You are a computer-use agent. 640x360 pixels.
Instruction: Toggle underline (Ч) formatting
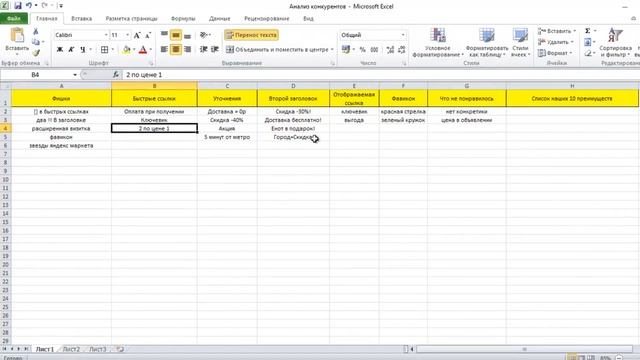pos(83,49)
